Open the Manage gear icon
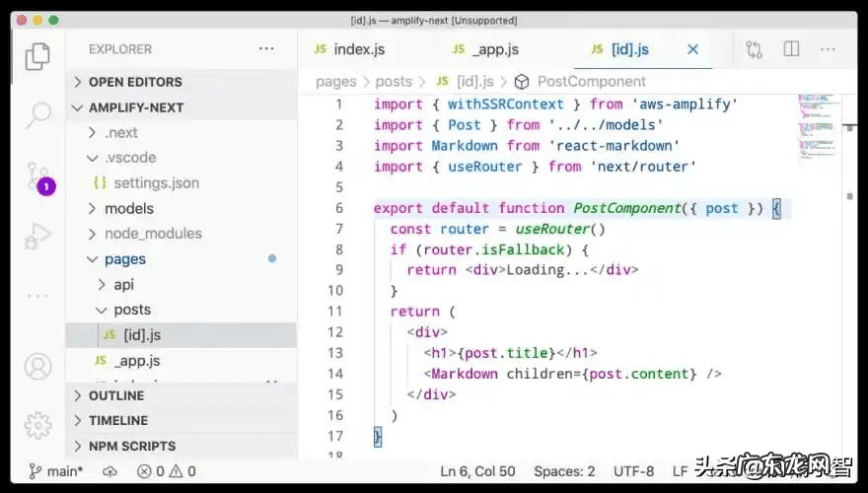 coord(37,425)
